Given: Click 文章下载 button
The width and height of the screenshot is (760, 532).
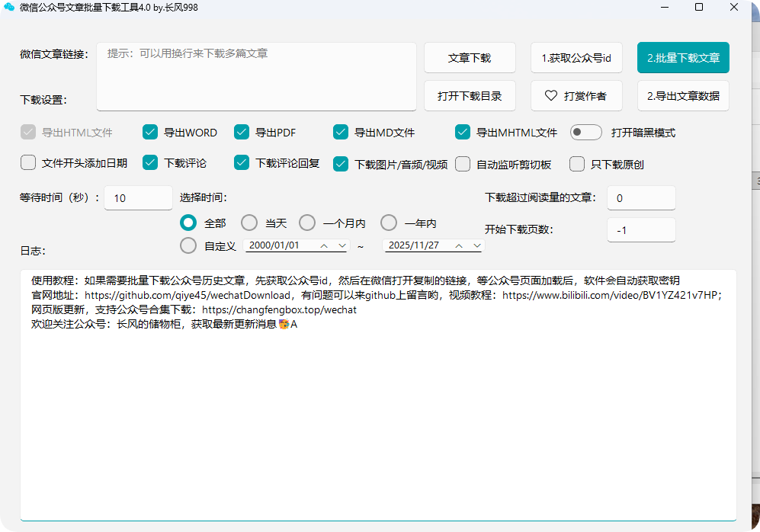Looking at the screenshot, I should point(470,58).
